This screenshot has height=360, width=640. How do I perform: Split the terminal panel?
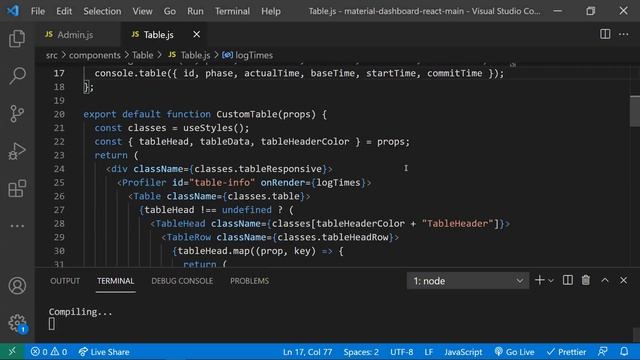coord(568,280)
